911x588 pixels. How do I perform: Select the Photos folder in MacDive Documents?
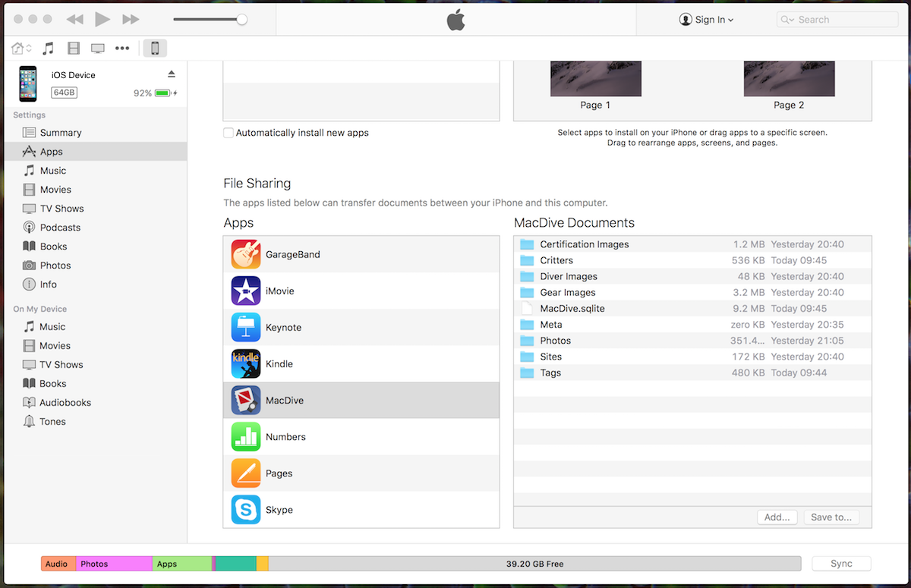coord(692,341)
